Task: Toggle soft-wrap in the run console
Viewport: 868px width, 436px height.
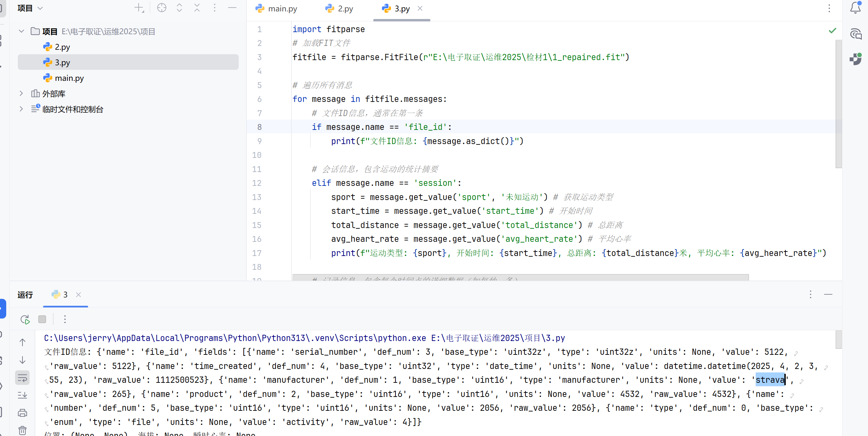Action: pos(22,378)
